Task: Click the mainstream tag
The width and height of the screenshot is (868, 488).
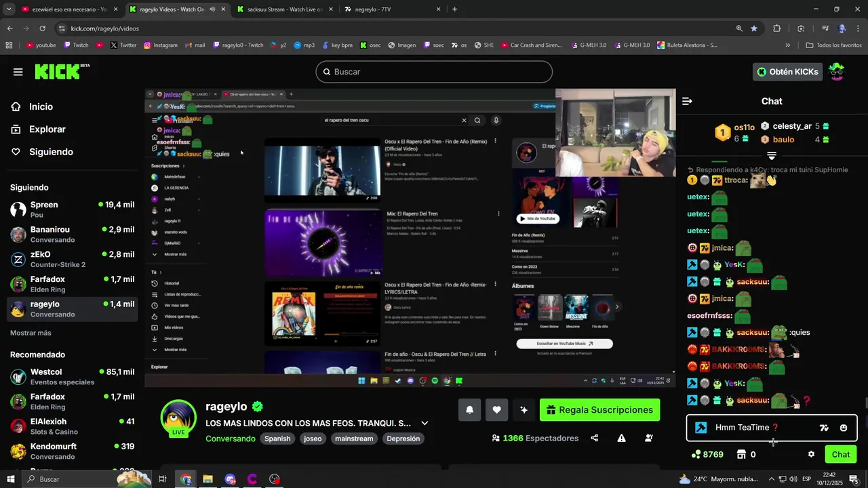Action: coord(354,439)
